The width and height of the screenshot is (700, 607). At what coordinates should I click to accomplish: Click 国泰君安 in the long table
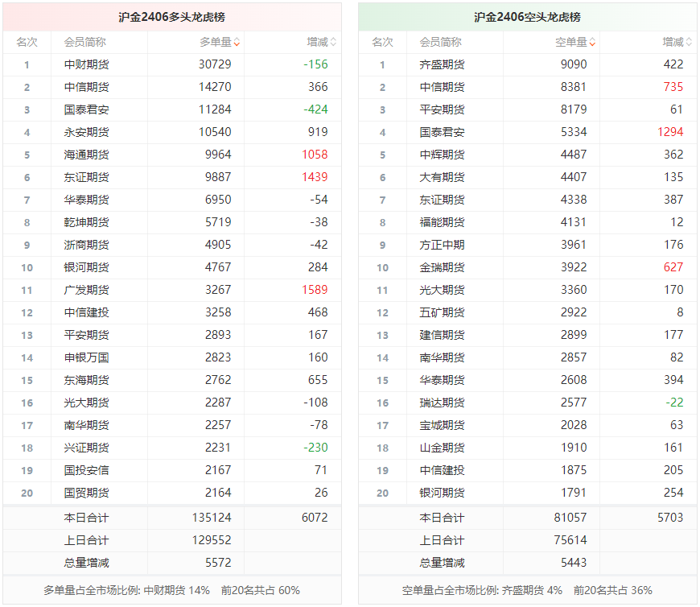coord(86,109)
